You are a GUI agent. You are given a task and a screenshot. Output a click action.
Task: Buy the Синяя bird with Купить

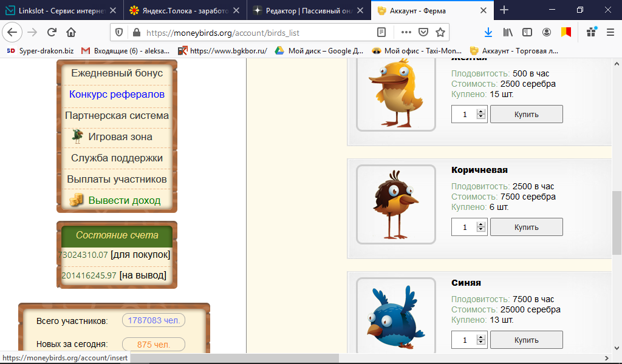[x=527, y=340]
